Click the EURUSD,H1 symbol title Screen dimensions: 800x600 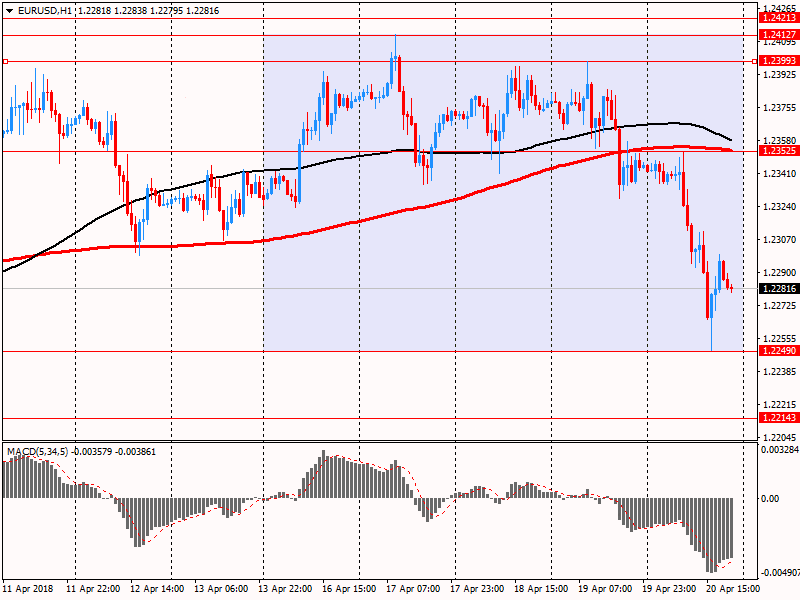point(44,10)
